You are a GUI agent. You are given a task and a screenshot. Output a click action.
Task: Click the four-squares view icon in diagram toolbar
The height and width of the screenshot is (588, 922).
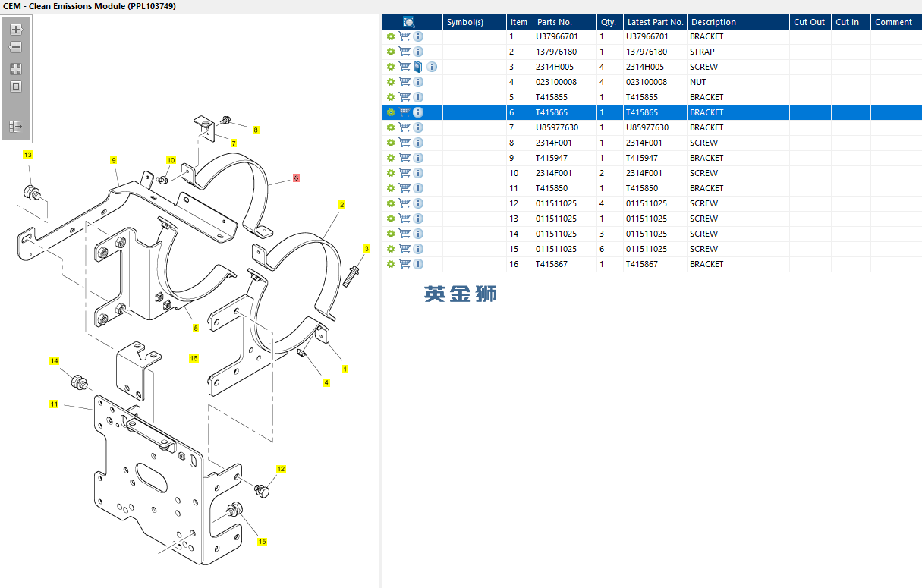click(16, 68)
